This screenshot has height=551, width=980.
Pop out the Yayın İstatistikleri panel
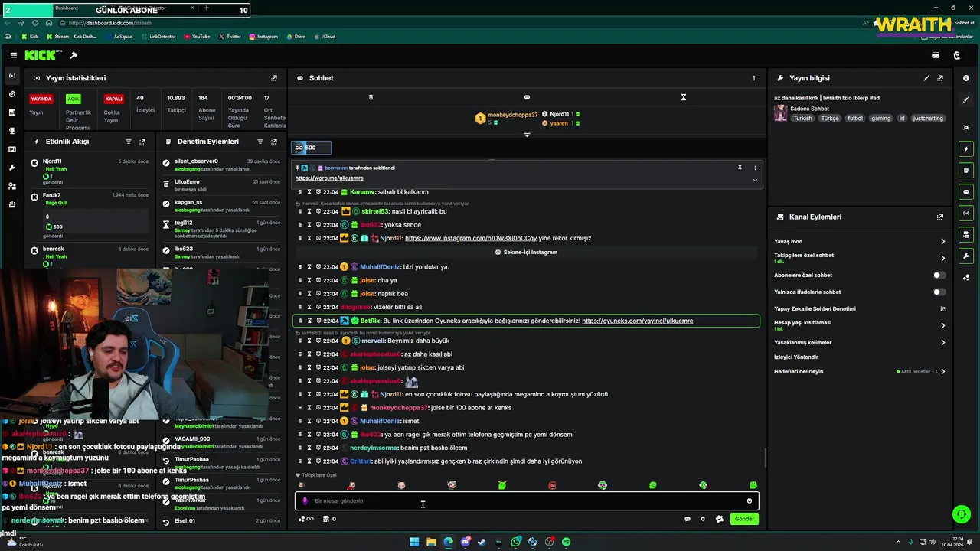274,78
